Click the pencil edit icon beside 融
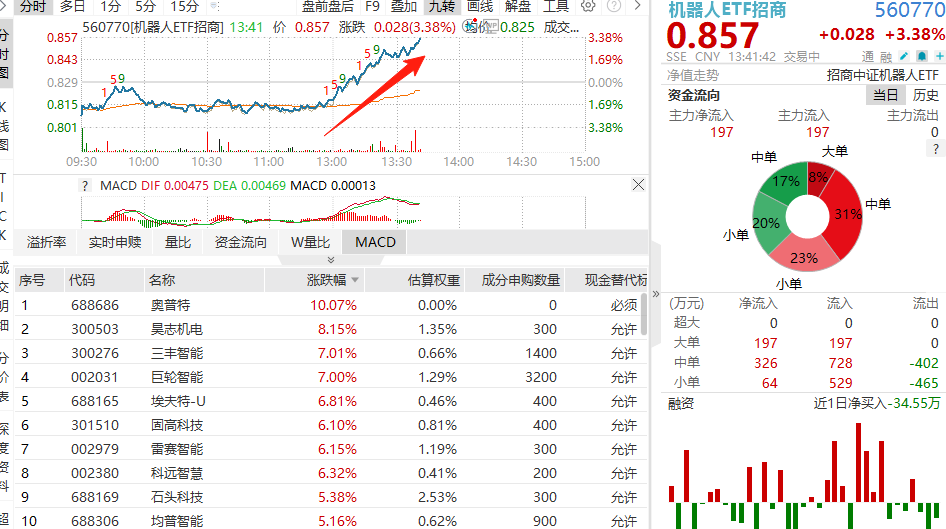This screenshot has width=946, height=529. pos(904,57)
